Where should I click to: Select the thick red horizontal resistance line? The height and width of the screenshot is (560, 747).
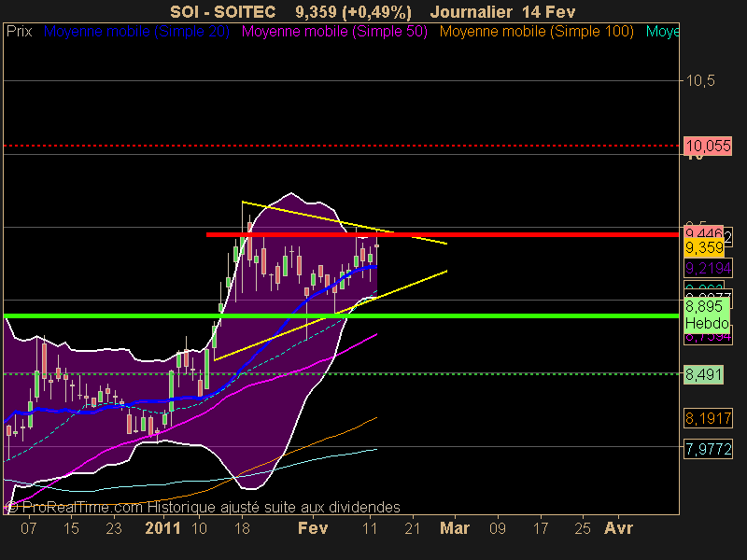point(443,235)
